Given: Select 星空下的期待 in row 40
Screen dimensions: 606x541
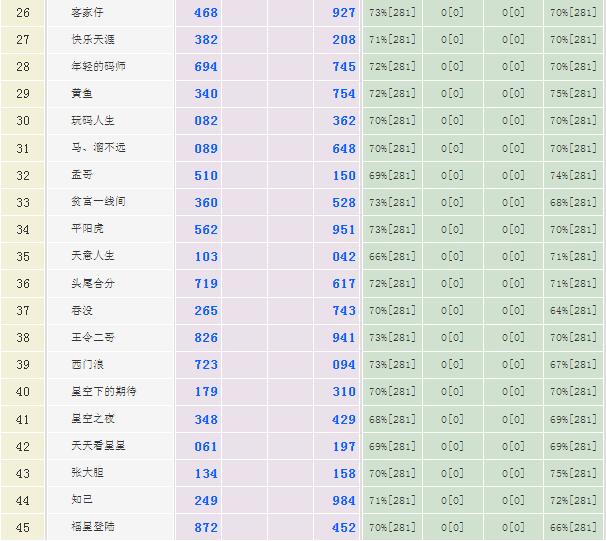Looking at the screenshot, I should pyautogui.click(x=103, y=391).
